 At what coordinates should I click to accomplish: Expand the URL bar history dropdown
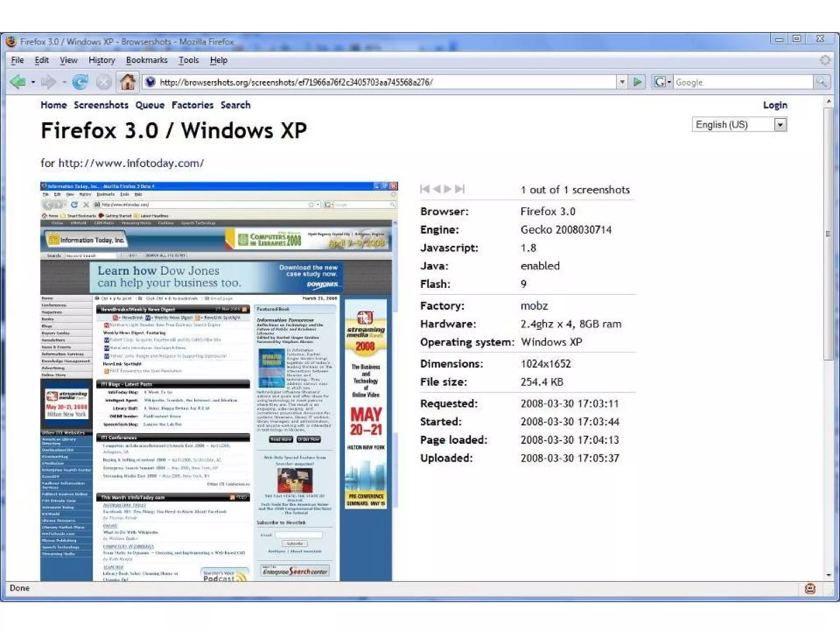(622, 82)
